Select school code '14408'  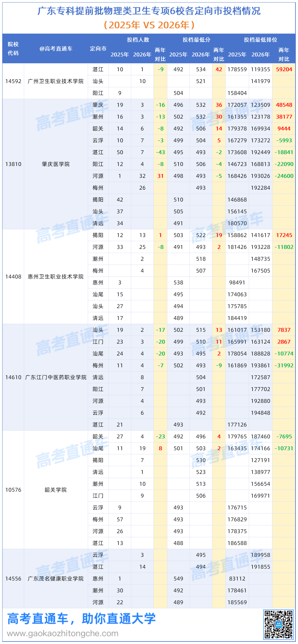point(13,277)
